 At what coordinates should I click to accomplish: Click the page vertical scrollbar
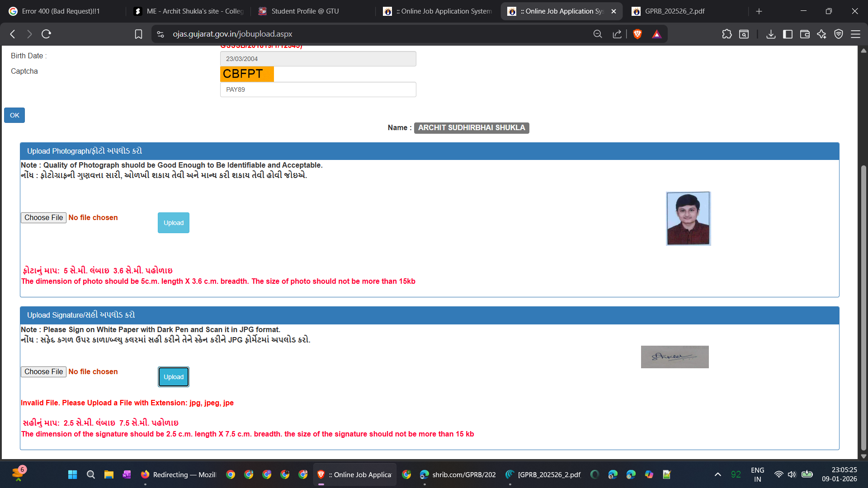(863, 307)
